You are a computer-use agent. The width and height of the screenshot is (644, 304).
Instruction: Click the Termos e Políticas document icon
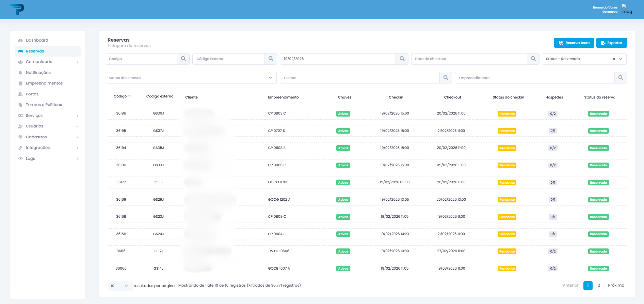pos(20,105)
